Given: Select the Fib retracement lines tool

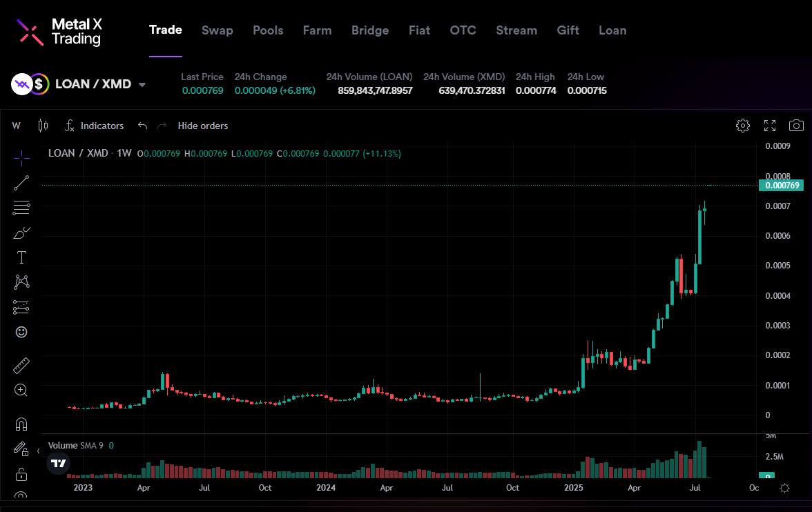Looking at the screenshot, I should click(21, 208).
